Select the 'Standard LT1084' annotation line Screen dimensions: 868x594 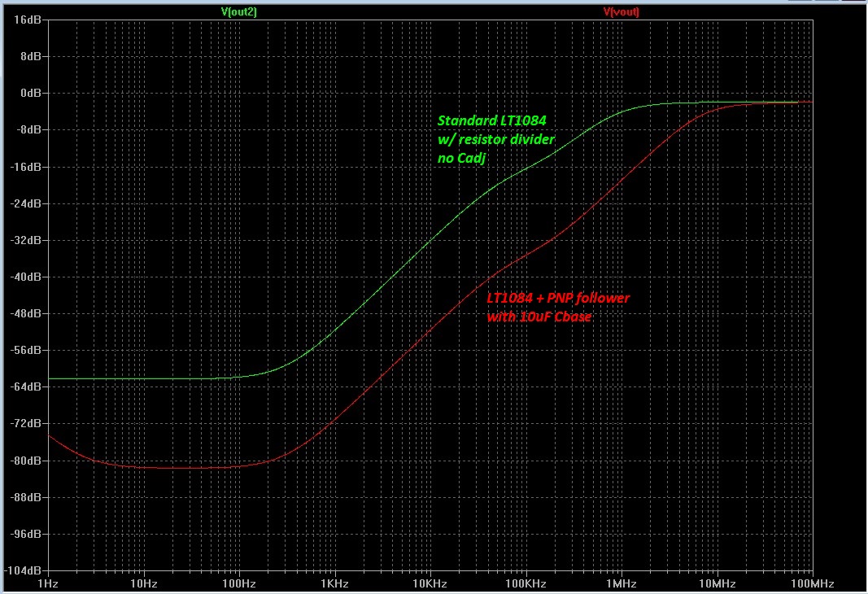pos(491,120)
